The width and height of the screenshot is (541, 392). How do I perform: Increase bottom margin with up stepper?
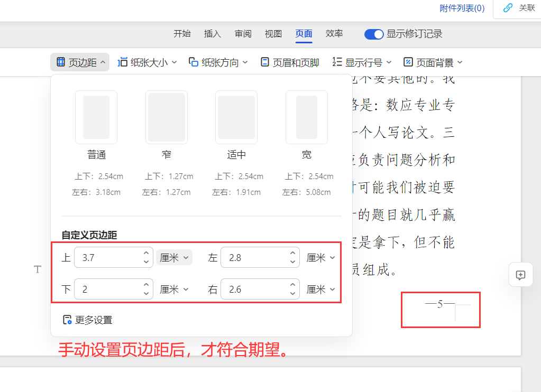(146, 285)
